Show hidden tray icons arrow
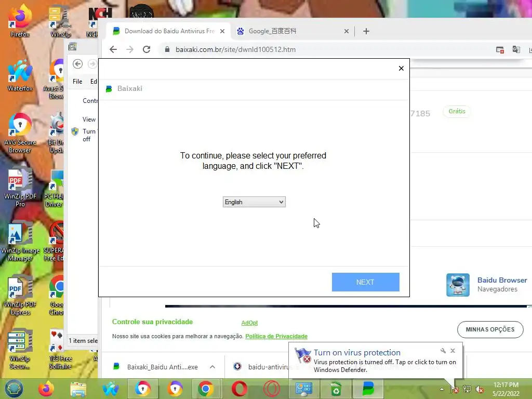Image resolution: width=532 pixels, height=399 pixels. tap(442, 390)
